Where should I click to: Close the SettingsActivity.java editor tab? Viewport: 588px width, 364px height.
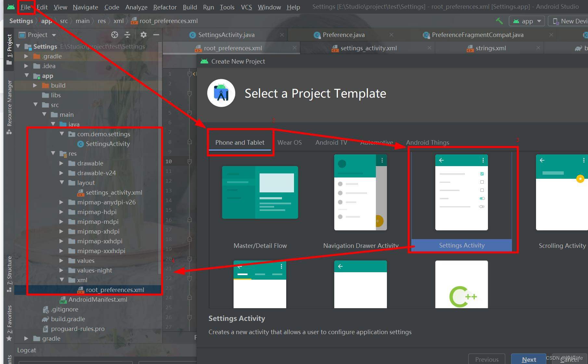pos(282,35)
